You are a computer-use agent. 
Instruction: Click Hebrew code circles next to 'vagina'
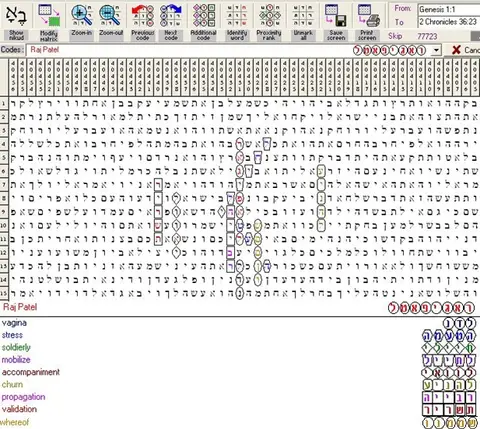[x=459, y=323]
